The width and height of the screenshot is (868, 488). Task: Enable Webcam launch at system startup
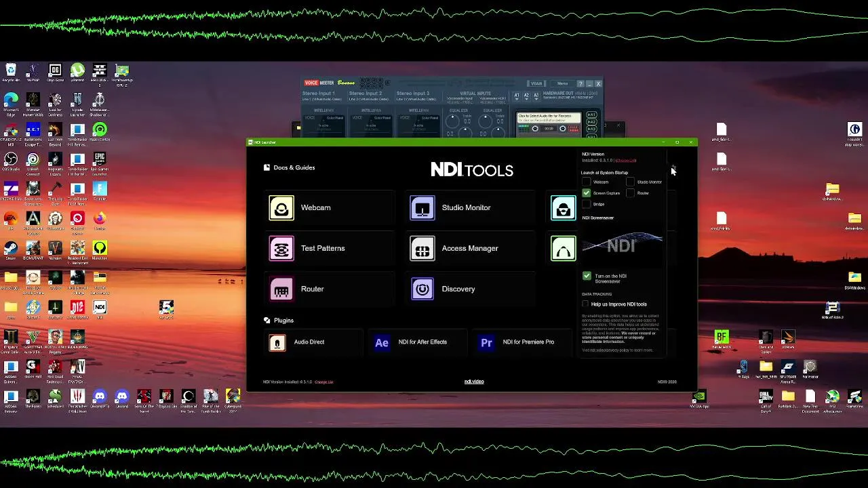587,182
